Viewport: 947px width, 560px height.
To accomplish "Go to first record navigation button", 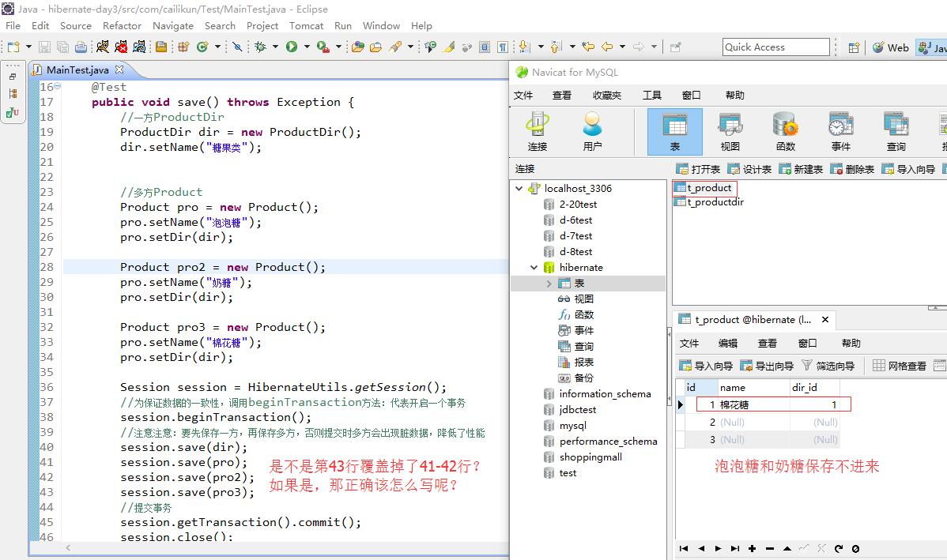I will 684,548.
